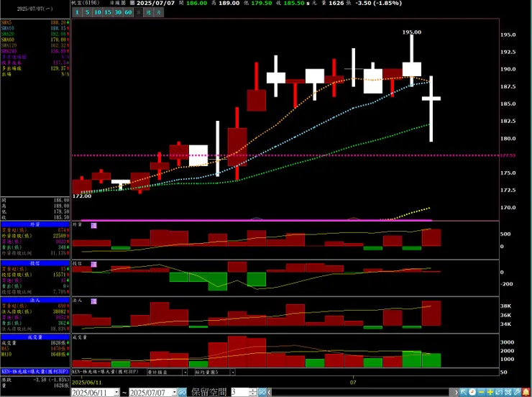This screenshot has height=397, width=532.
Task: Switch to the 30-minute timeframe tab
Action: tap(118, 12)
